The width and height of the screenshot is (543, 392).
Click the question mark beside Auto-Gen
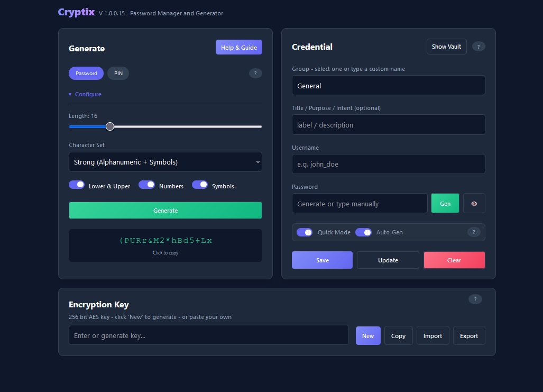tap(474, 232)
